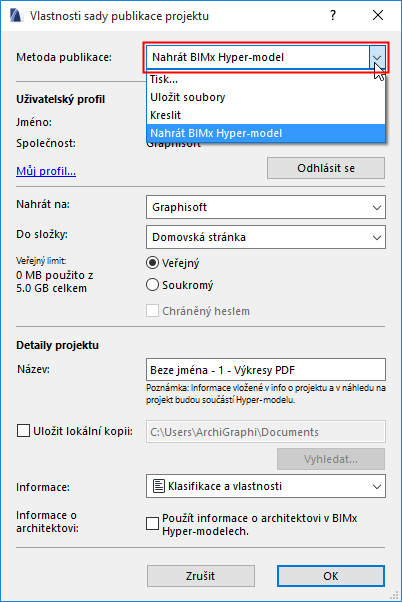Click the Vyhledat... browse button
Screen dimensions: 402x602
tap(331, 459)
